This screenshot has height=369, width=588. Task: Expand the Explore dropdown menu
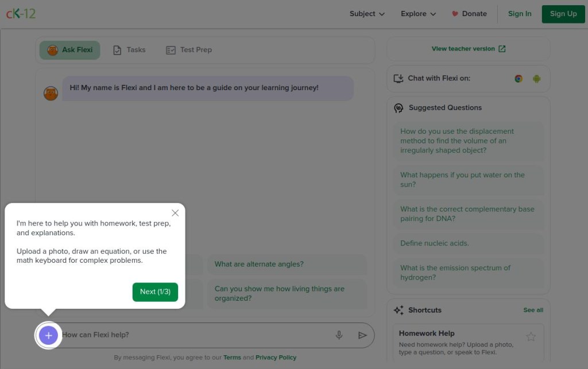(x=418, y=14)
